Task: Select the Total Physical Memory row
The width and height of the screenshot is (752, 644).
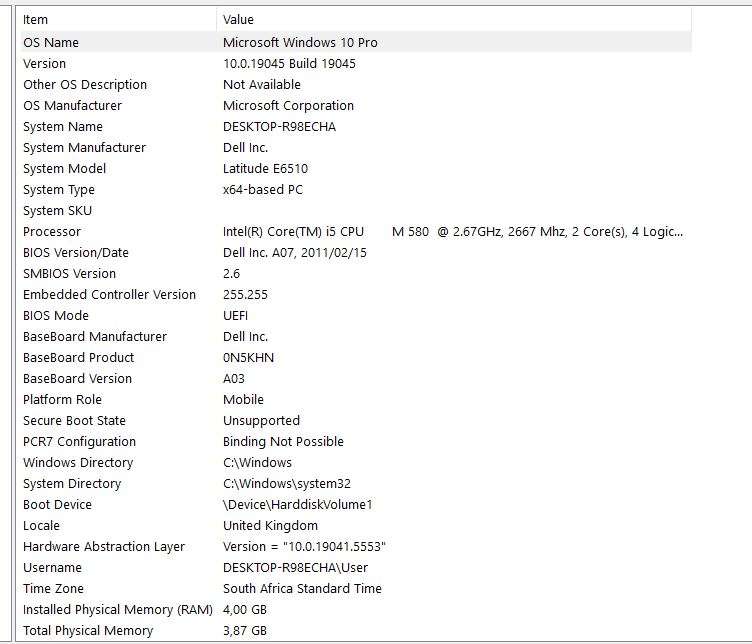Action: (x=355, y=631)
